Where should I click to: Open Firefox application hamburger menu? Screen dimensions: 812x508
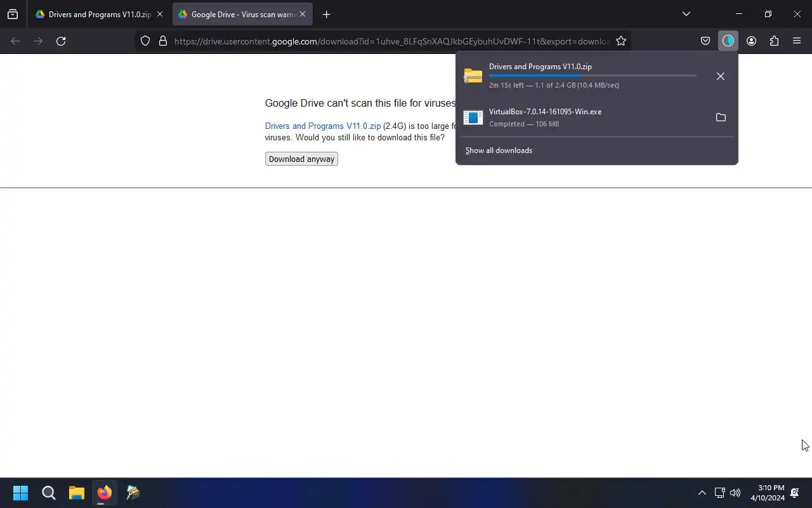click(797, 41)
